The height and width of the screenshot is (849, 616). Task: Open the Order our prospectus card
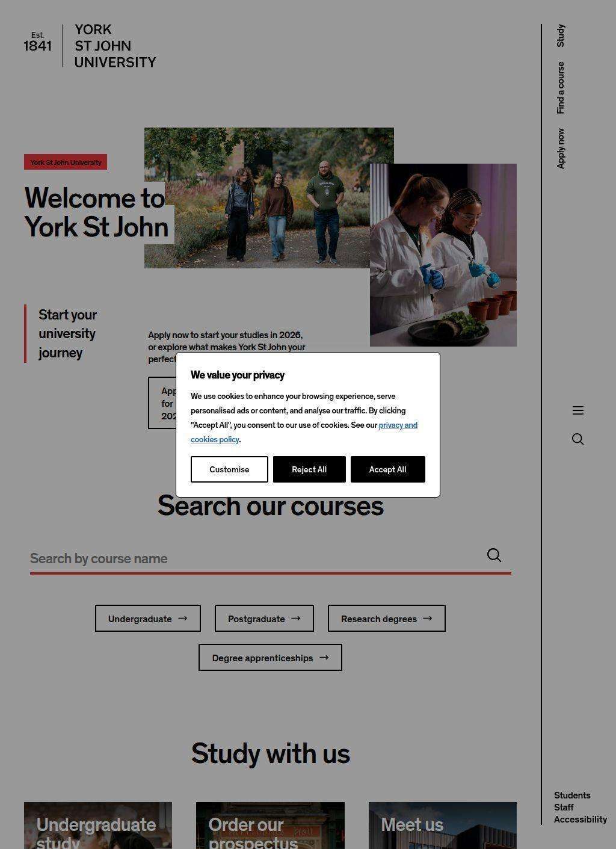pos(270,825)
